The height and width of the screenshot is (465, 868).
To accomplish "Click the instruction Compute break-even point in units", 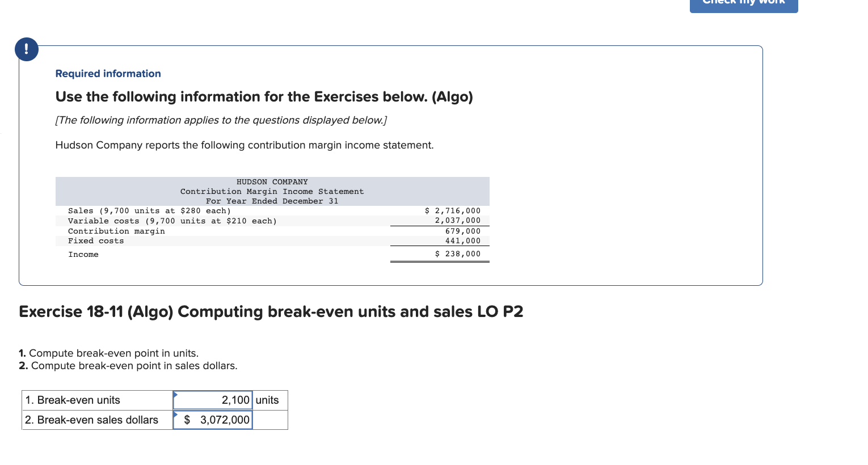I will click(113, 353).
